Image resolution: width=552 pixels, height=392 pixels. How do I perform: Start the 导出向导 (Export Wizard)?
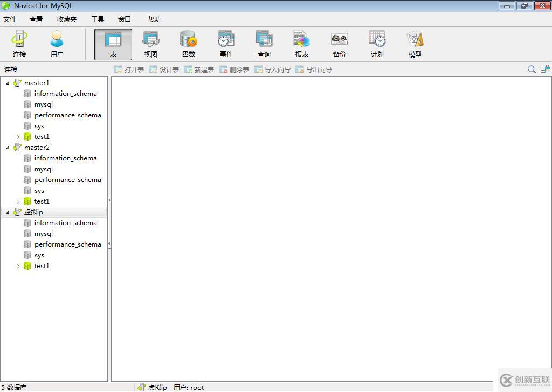(x=314, y=69)
